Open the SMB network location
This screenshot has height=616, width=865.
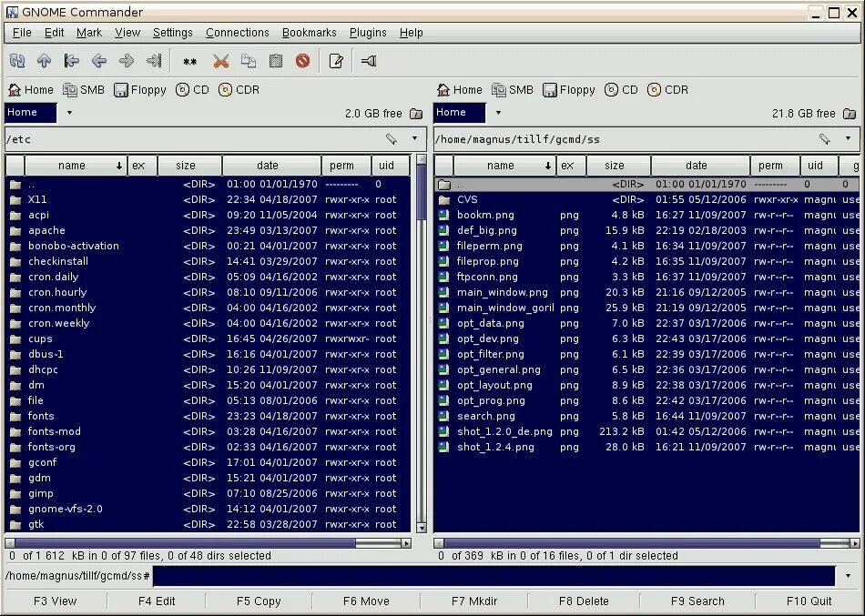tap(83, 89)
